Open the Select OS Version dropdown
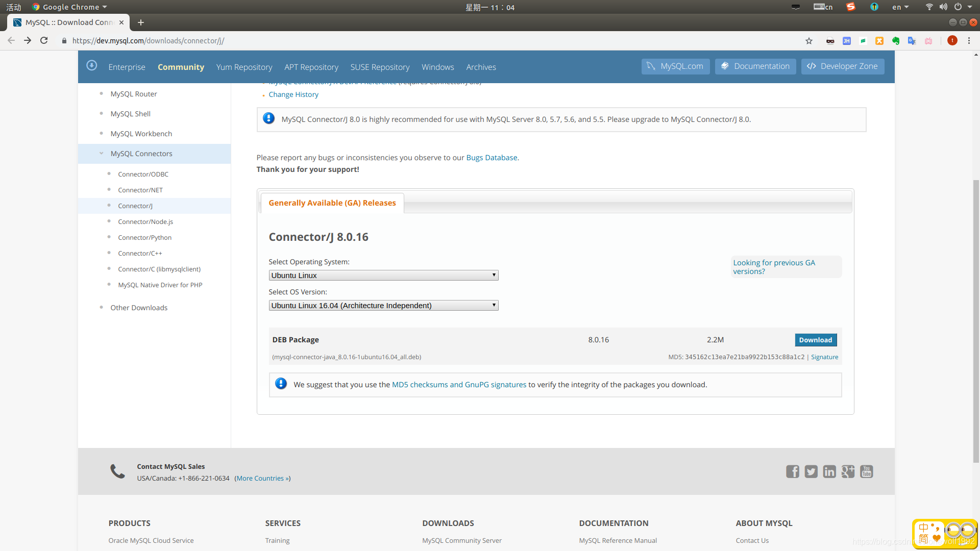The width and height of the screenshot is (980, 551). [383, 306]
